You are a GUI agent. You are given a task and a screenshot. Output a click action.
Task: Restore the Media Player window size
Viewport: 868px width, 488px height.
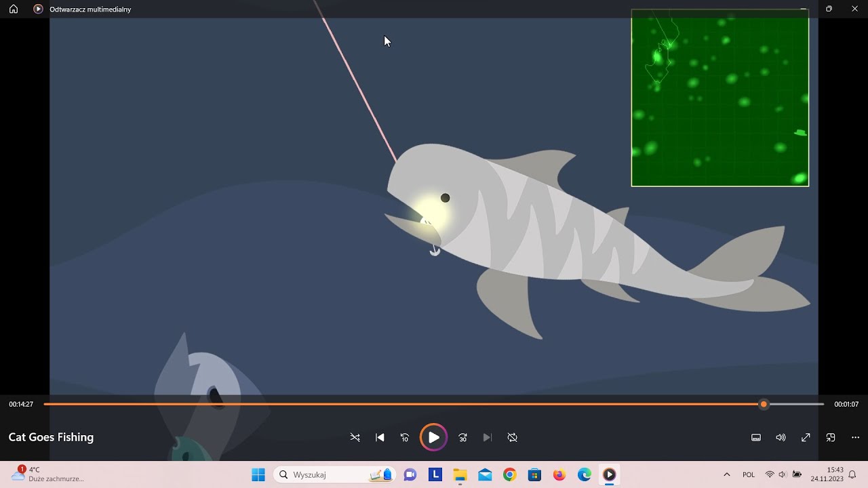(x=829, y=9)
